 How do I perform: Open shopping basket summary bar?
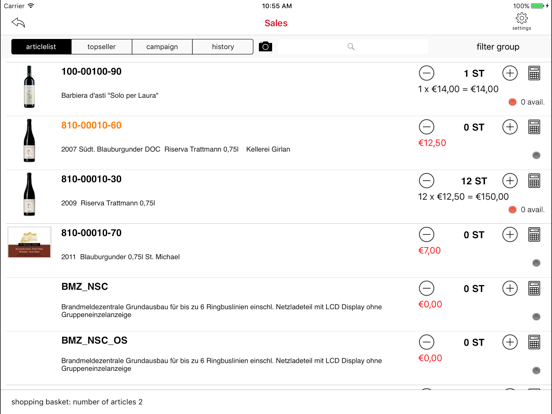point(276,402)
